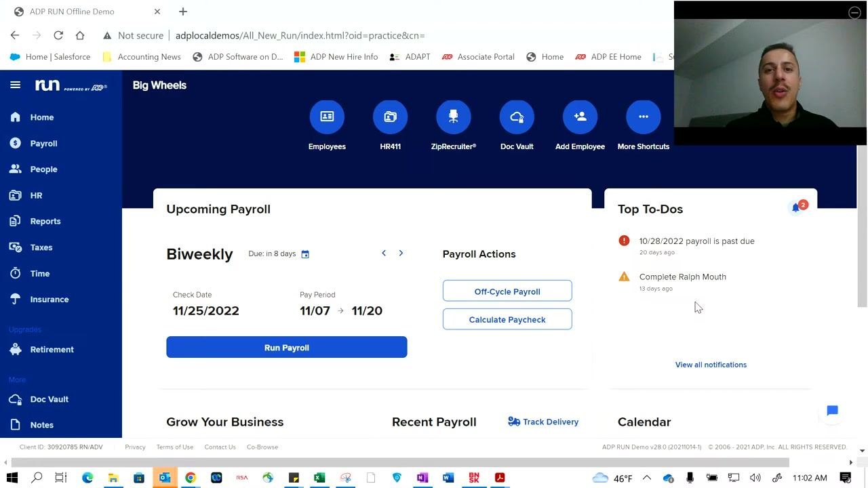Open the Employees shortcut icon

tap(327, 117)
